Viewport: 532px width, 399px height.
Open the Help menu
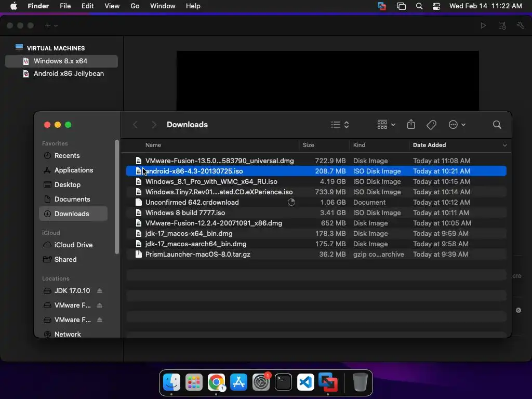[x=193, y=6]
